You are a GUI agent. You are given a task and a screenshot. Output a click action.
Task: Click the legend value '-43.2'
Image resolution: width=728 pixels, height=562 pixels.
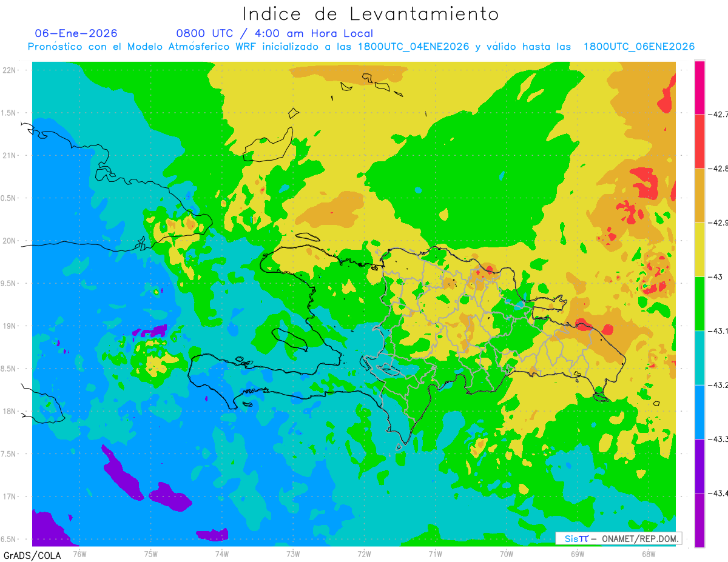pyautogui.click(x=718, y=385)
